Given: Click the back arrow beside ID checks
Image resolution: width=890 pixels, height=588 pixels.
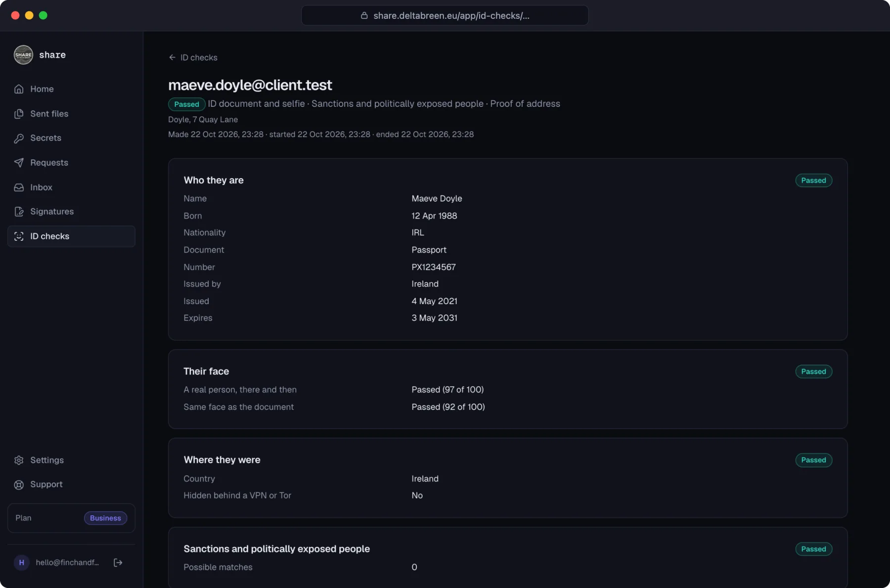Looking at the screenshot, I should click(x=172, y=57).
